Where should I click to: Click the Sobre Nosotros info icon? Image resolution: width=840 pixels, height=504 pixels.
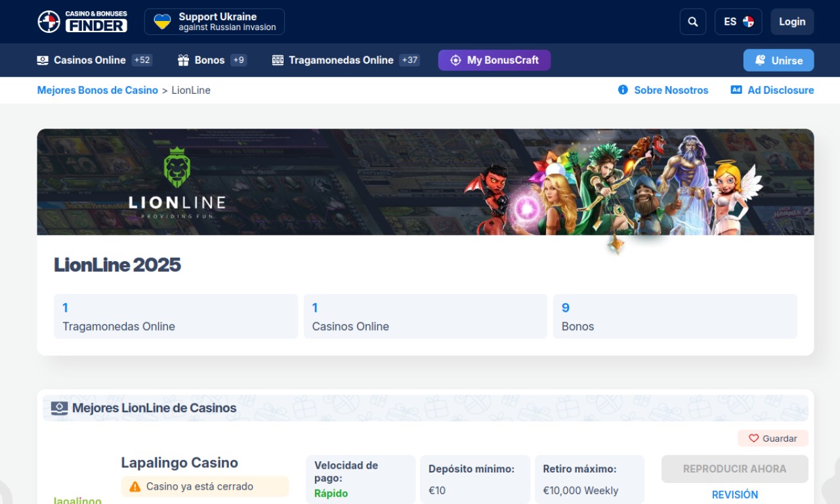tap(623, 90)
